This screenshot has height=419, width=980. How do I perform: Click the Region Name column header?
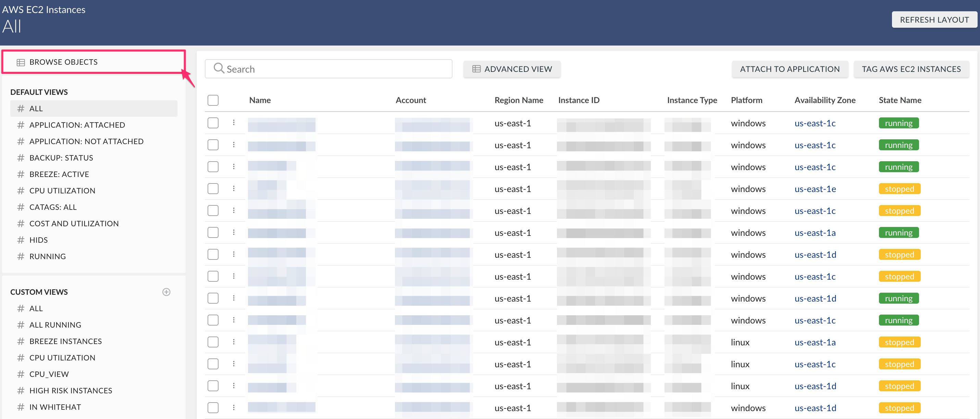click(519, 100)
